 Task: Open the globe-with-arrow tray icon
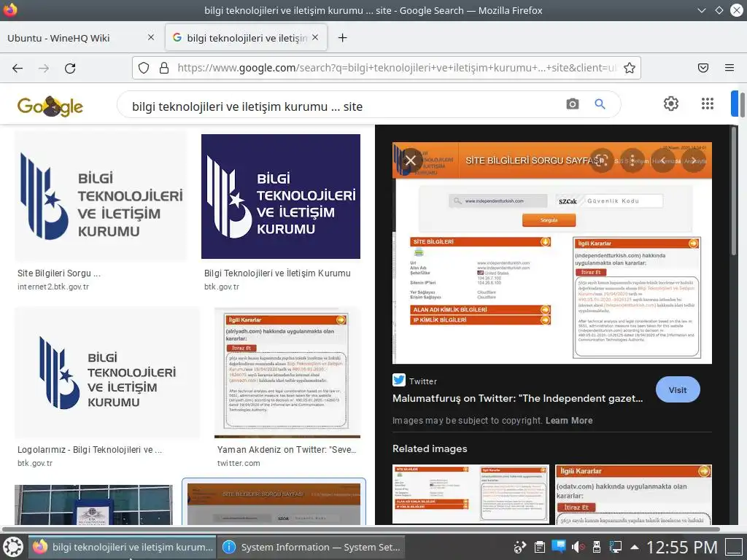point(519,547)
